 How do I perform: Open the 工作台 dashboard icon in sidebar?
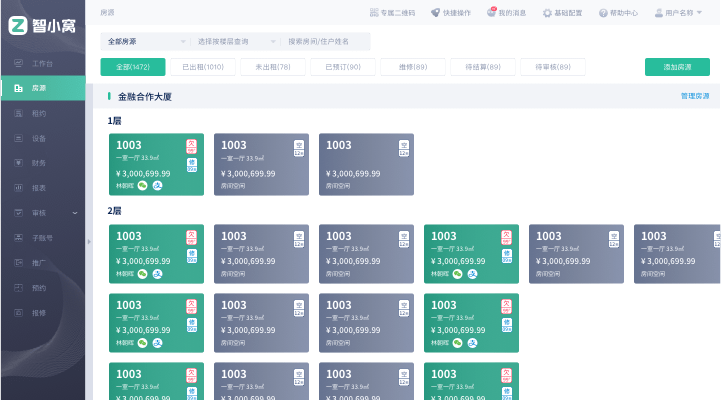[18, 63]
